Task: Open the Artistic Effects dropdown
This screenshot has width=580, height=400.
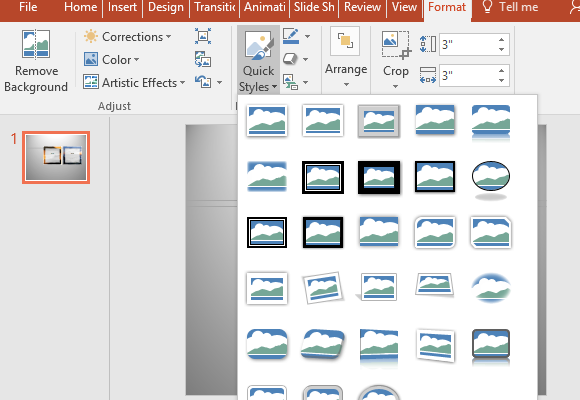Action: [x=134, y=83]
